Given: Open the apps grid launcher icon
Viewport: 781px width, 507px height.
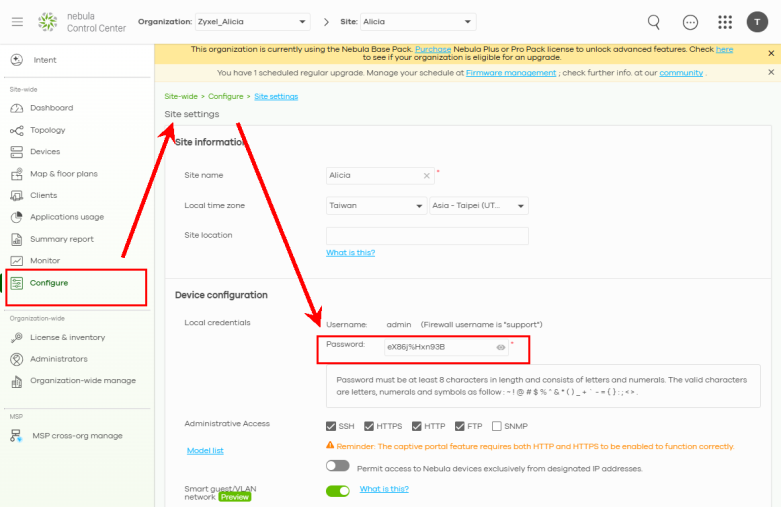Looking at the screenshot, I should (x=725, y=22).
